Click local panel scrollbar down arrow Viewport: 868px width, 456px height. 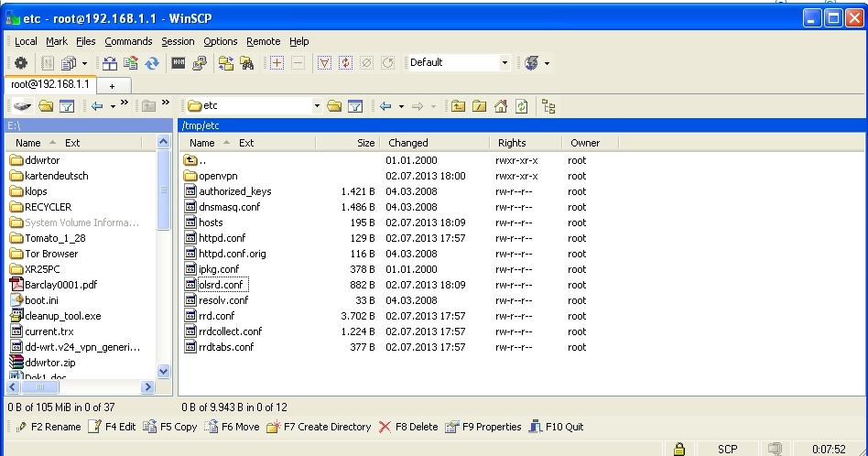163,372
